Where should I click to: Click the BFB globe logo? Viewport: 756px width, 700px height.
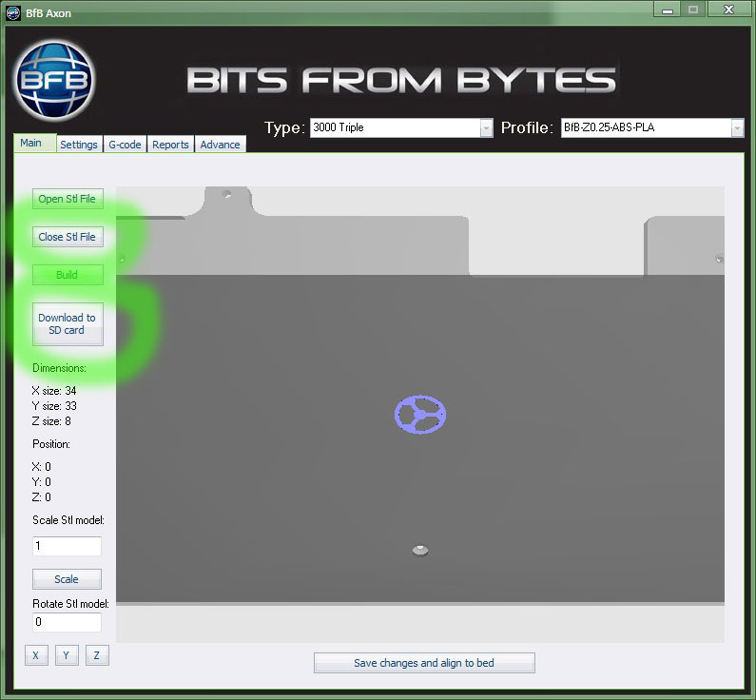pos(54,81)
